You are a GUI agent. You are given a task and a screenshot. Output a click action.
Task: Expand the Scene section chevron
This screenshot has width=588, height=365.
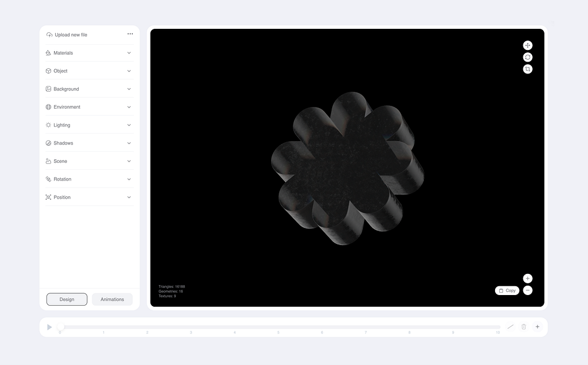pyautogui.click(x=129, y=161)
